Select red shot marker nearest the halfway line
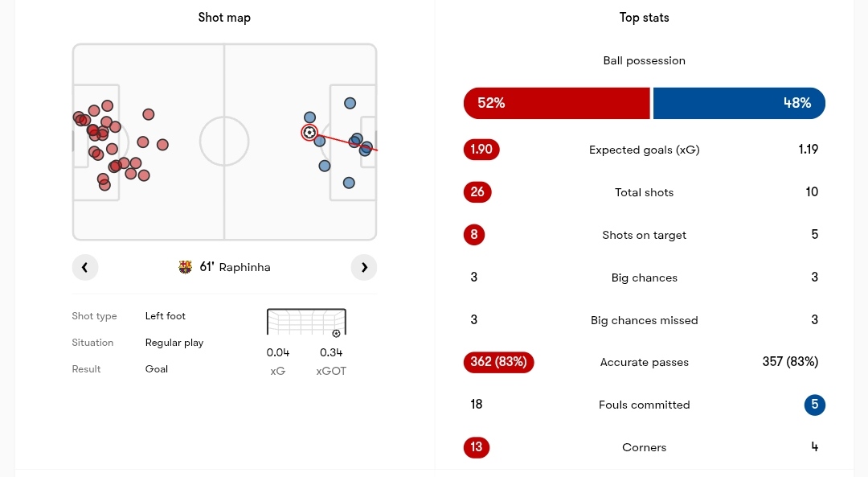 (162, 145)
